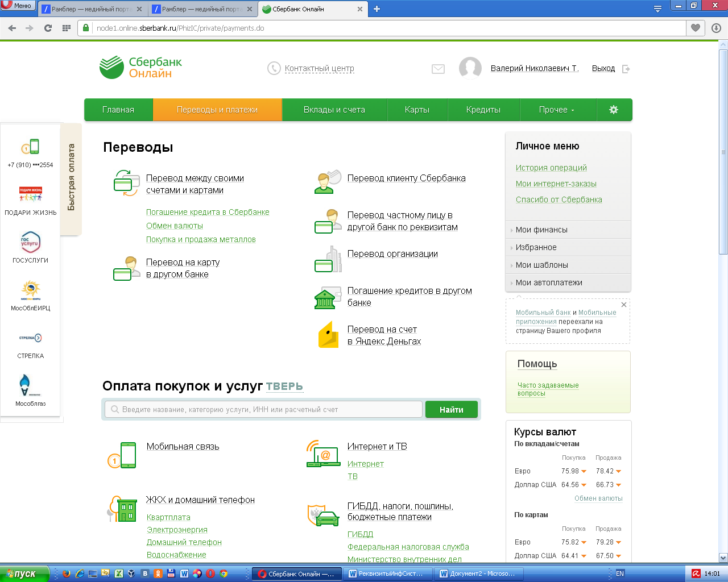Switch to the first Рамблер browser tab

coord(92,9)
